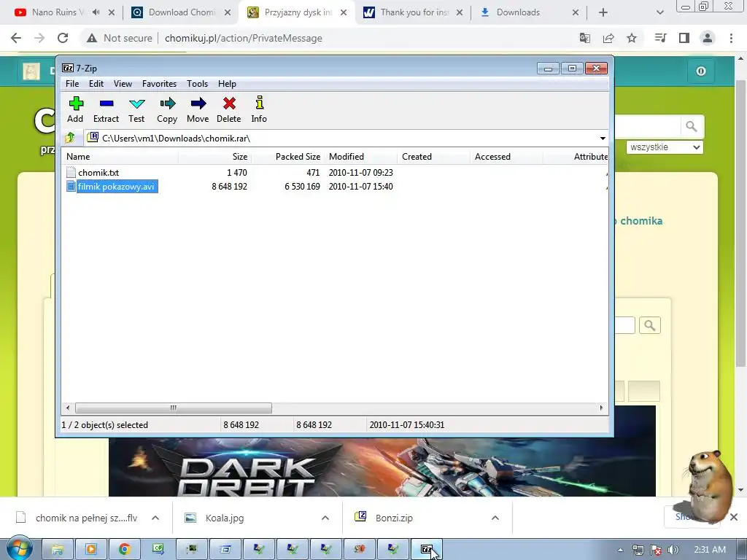Click the Dark Orbit banner ad
The height and width of the screenshot is (560, 747).
[x=382, y=467]
